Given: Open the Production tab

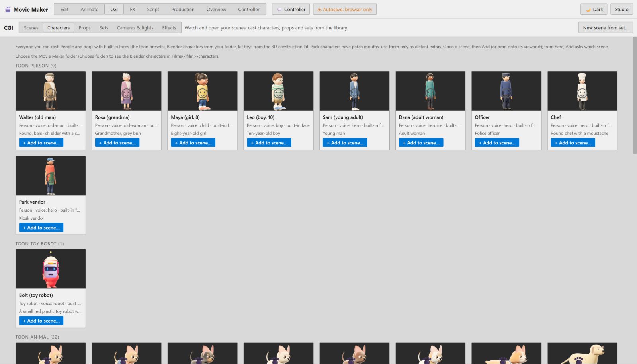Looking at the screenshot, I should [183, 9].
